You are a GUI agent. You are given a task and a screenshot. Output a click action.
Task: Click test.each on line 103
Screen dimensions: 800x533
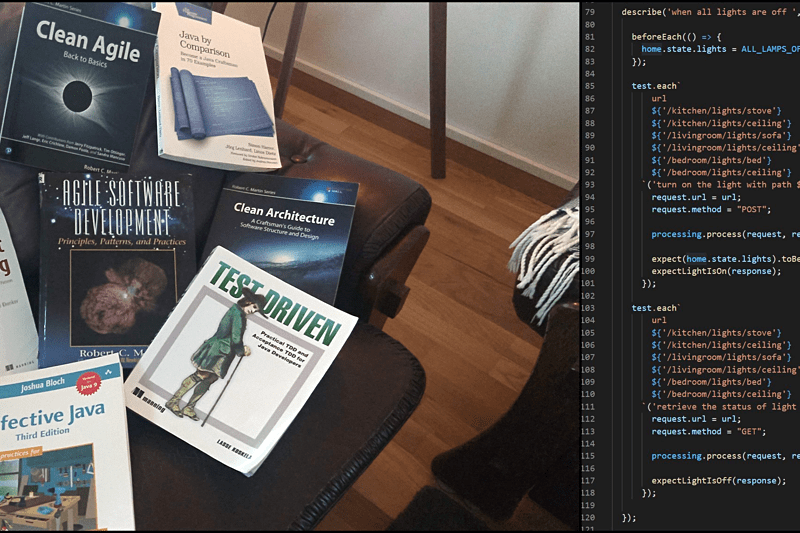[656, 308]
